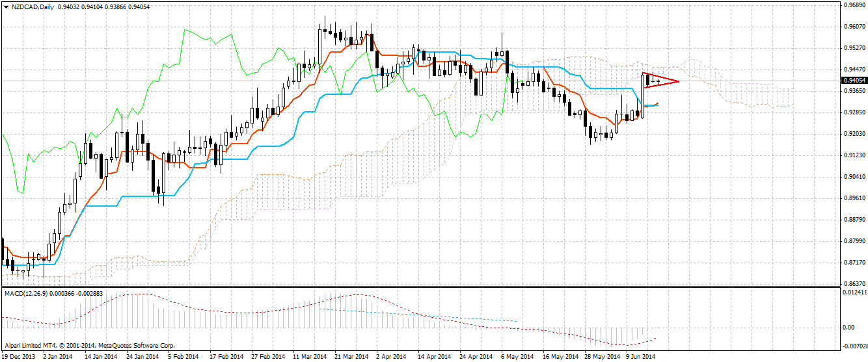Click the '11 Mar 2014' date label

pos(310,357)
